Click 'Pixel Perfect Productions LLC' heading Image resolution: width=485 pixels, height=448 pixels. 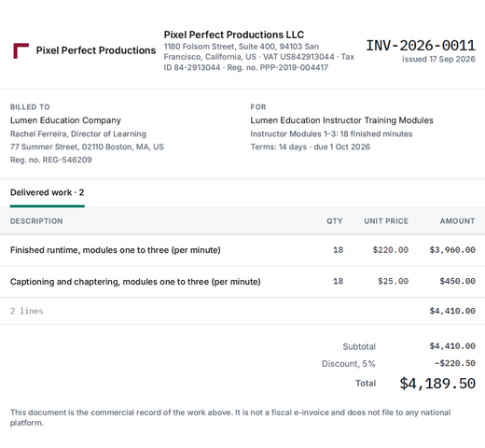234,35
